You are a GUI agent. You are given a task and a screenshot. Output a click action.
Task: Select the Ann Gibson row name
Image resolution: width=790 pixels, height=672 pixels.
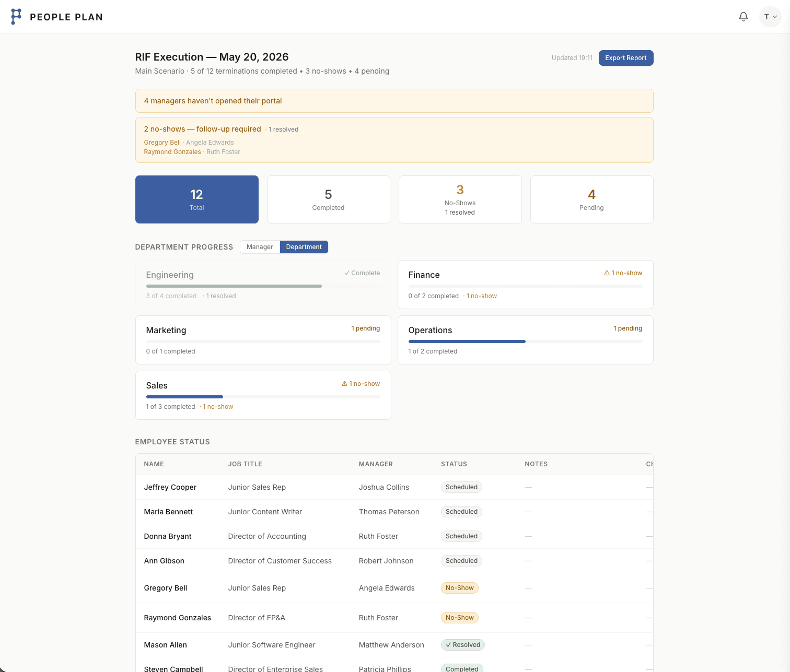164,561
